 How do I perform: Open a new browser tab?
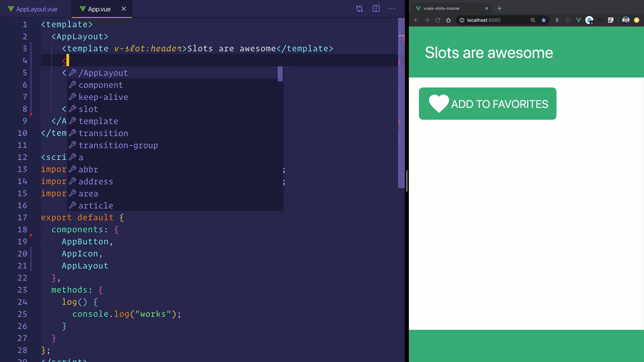(499, 8)
